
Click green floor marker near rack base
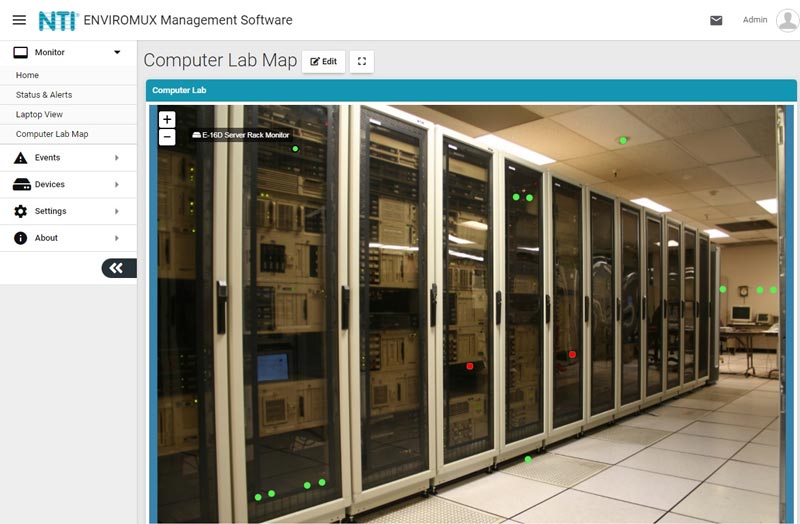[x=528, y=459]
